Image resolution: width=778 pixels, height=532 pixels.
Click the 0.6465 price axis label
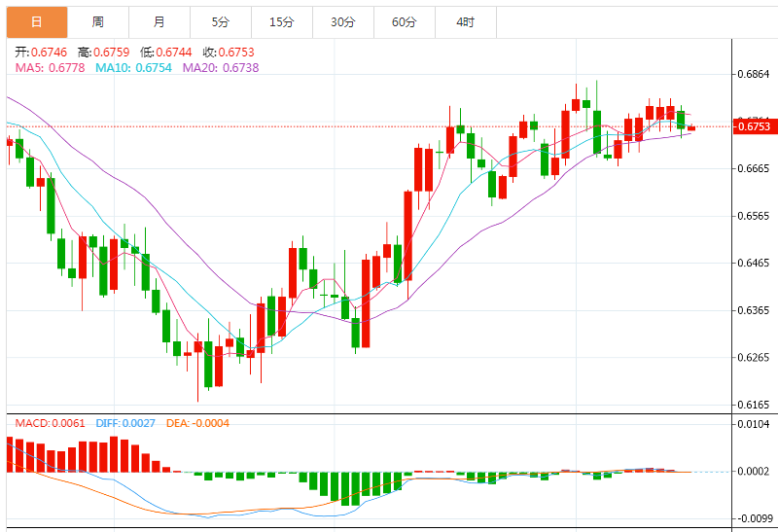click(x=753, y=263)
